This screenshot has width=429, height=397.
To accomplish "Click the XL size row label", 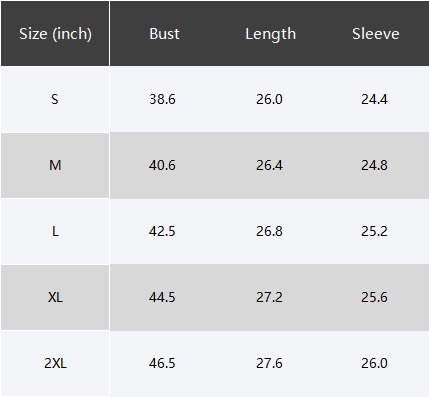I will [55, 297].
